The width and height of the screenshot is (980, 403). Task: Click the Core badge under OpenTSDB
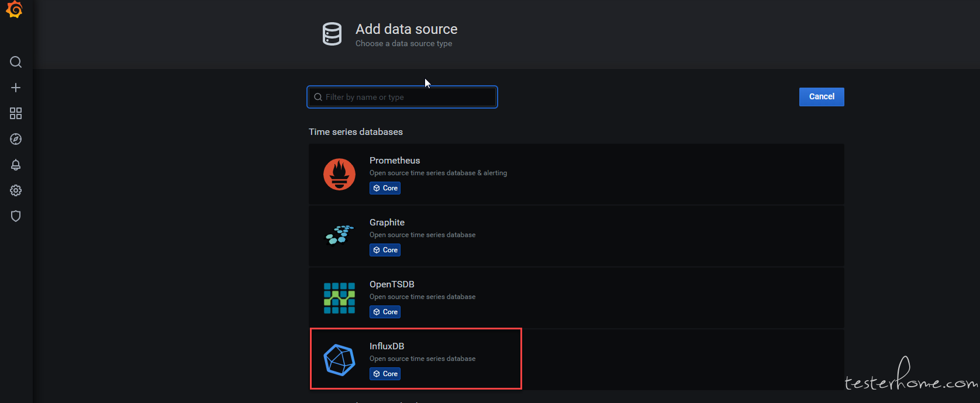click(385, 312)
